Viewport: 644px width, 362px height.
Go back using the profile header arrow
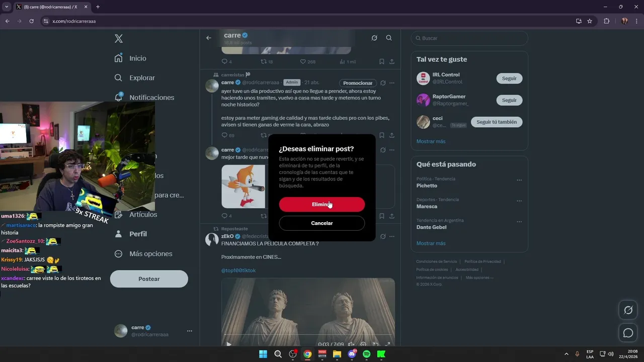[209, 38]
